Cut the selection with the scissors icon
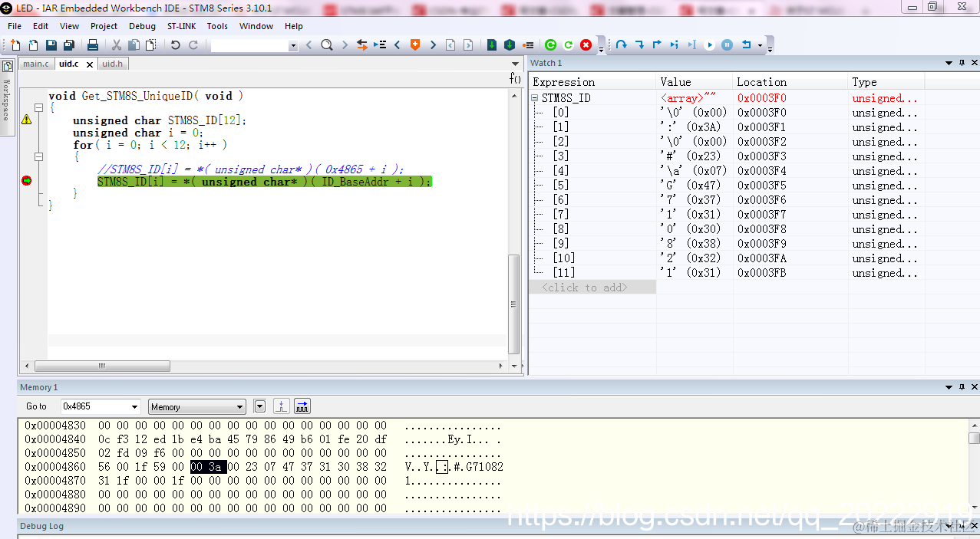This screenshot has height=539, width=980. click(117, 45)
